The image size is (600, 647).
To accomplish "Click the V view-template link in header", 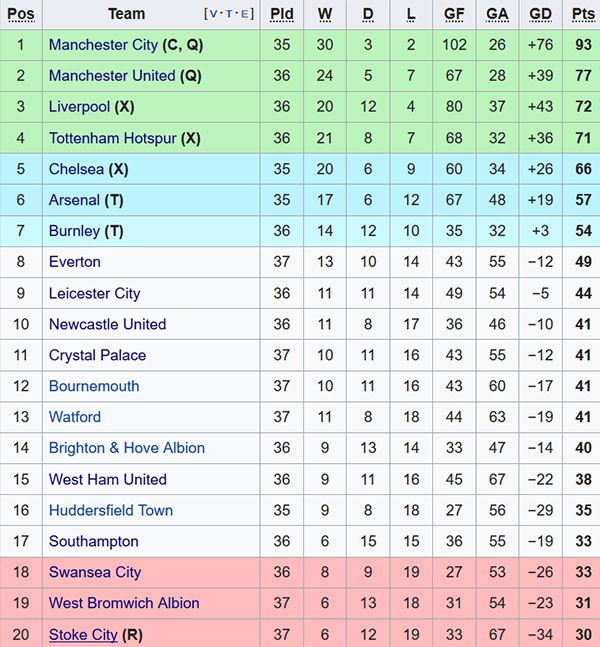I will tap(214, 14).
